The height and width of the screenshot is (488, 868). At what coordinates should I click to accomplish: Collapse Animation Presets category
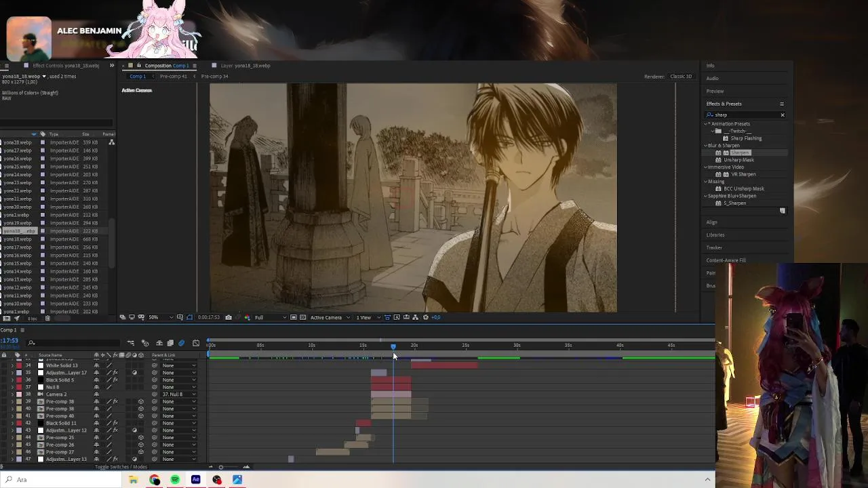point(706,124)
